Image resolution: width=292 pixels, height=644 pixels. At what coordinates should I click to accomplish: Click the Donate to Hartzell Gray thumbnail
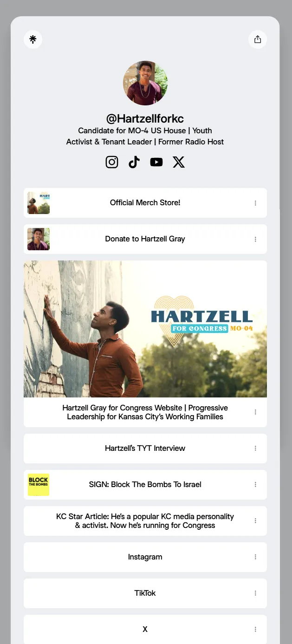pyautogui.click(x=39, y=239)
